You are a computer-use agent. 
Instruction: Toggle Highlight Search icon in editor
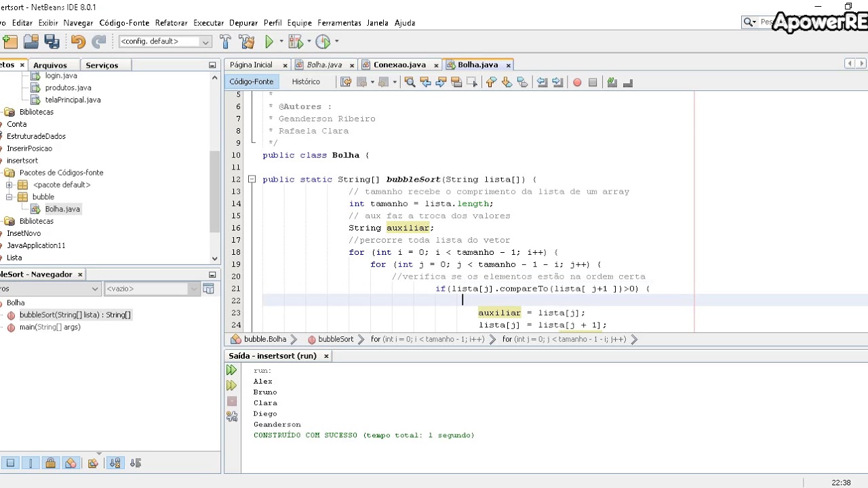tap(456, 82)
